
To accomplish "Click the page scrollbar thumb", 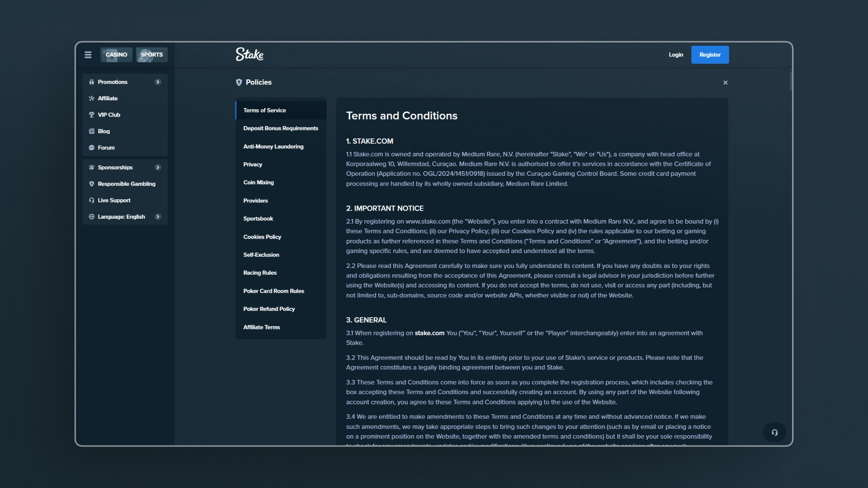I will (x=791, y=80).
